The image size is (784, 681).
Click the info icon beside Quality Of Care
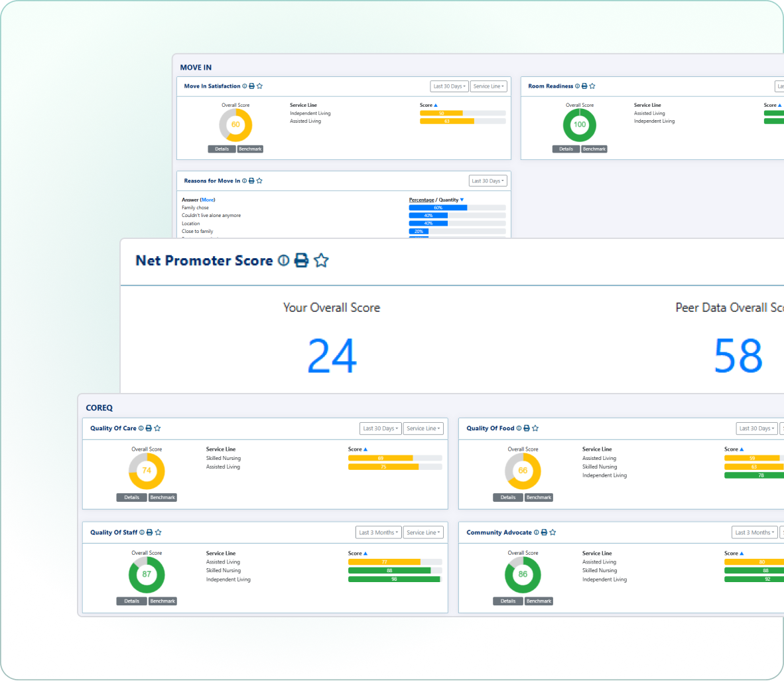(141, 428)
